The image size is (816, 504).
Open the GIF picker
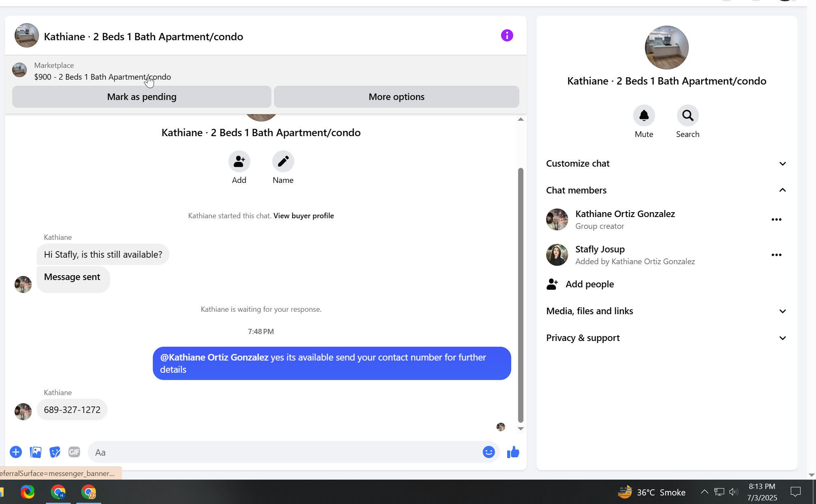pos(74,452)
